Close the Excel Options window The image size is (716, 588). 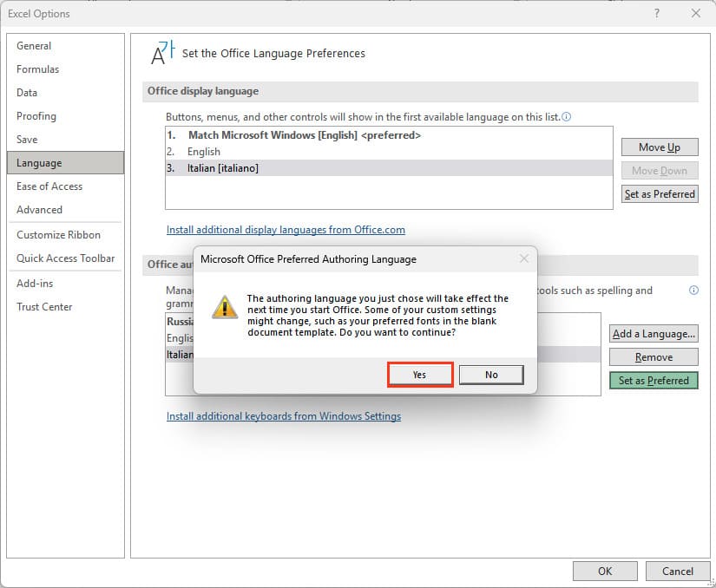pyautogui.click(x=695, y=13)
